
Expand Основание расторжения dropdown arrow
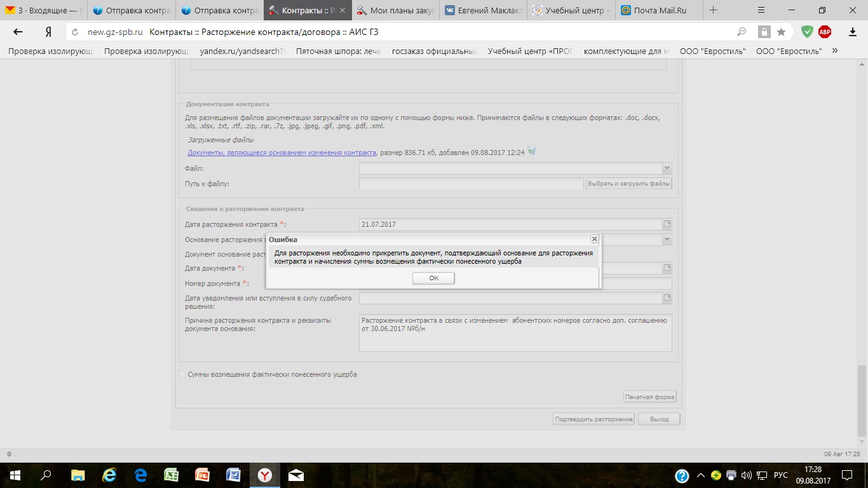[667, 240]
